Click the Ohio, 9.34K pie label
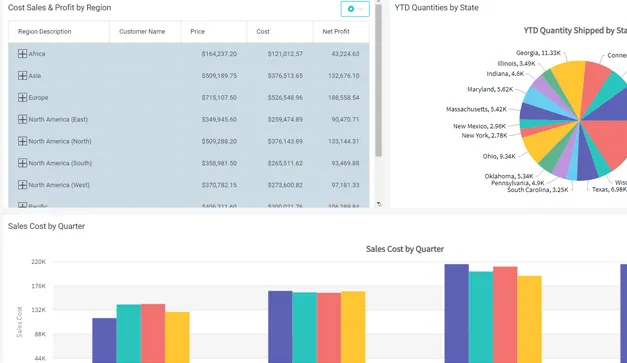This screenshot has height=363, width=627. point(499,156)
